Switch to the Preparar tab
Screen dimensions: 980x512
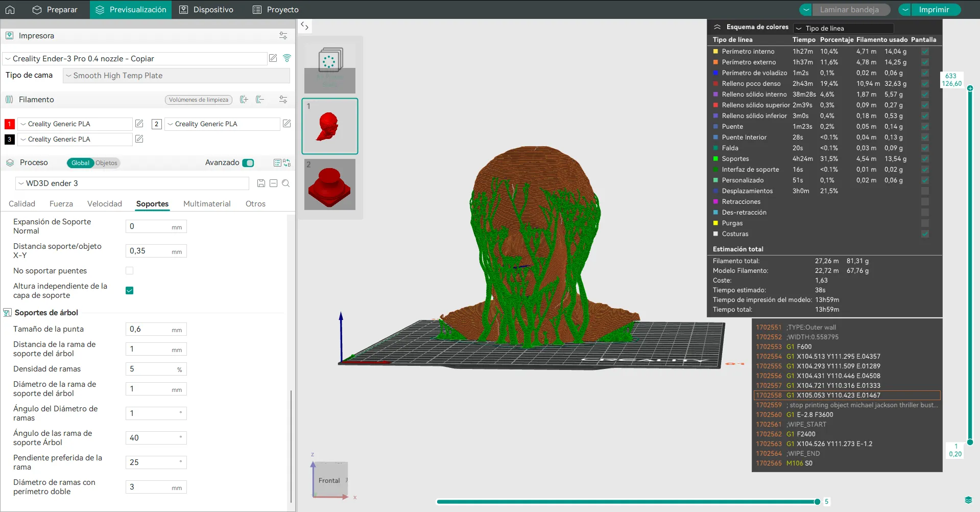point(55,10)
